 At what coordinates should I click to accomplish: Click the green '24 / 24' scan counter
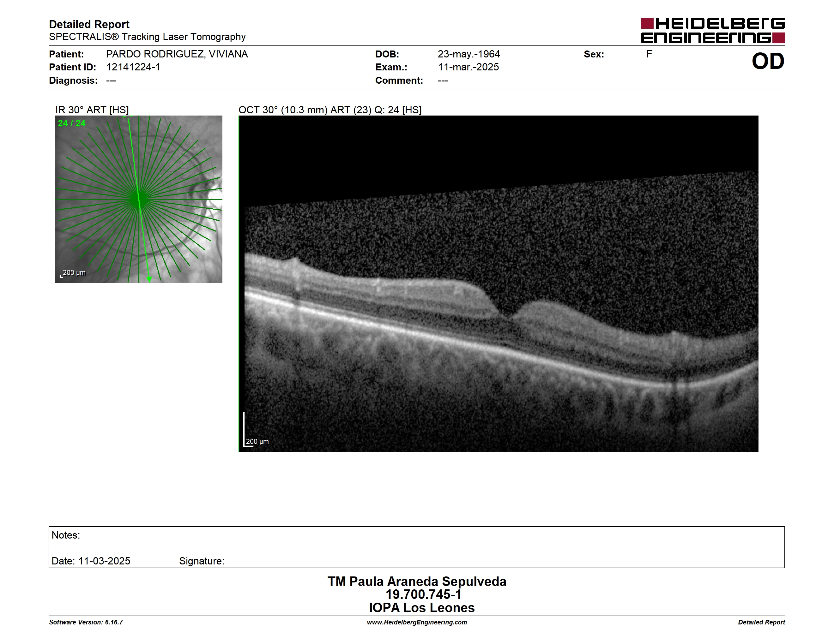71,123
